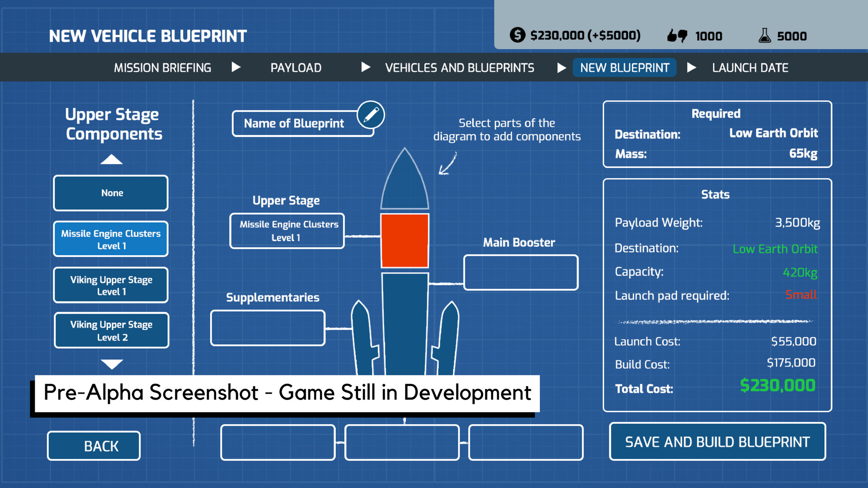Click the science flask icon showing 5000

[765, 36]
